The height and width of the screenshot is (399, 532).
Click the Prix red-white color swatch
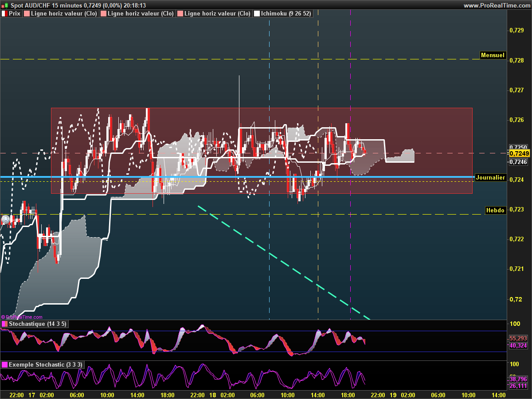(x=4, y=14)
